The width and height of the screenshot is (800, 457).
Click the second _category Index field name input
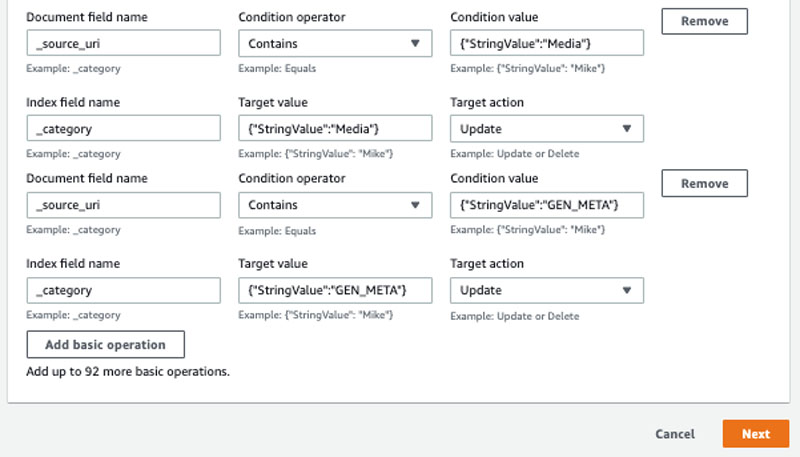click(123, 290)
